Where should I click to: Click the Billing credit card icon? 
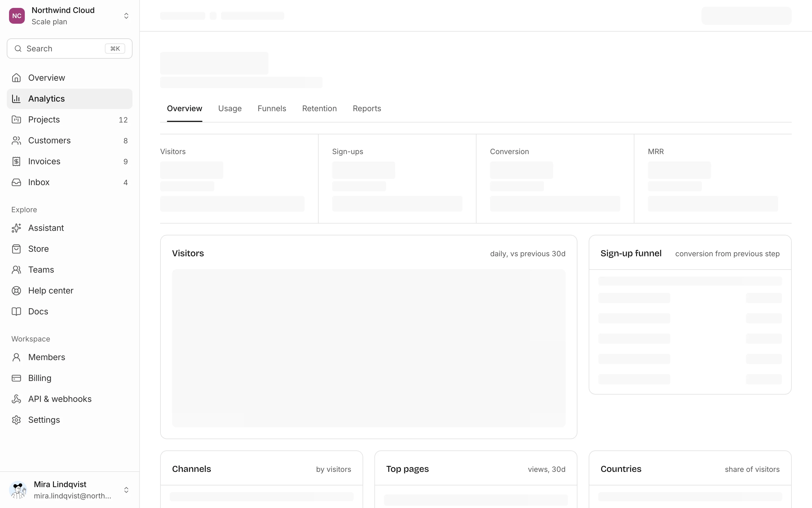pyautogui.click(x=16, y=378)
